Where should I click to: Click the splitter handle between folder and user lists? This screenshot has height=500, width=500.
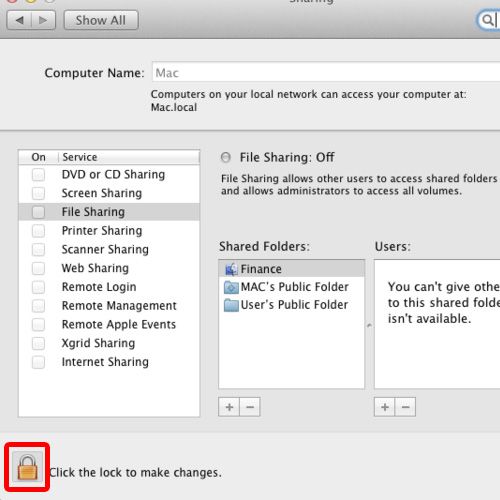pyautogui.click(x=369, y=325)
